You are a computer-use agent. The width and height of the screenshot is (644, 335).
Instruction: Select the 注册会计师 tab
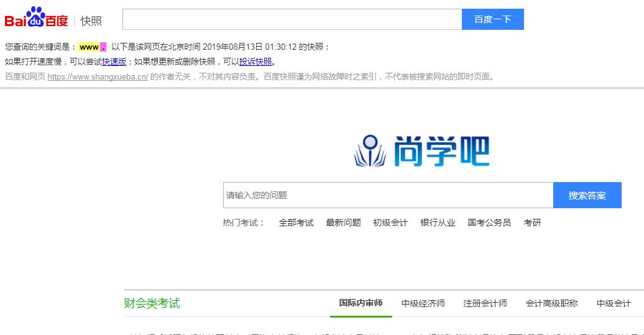485,303
